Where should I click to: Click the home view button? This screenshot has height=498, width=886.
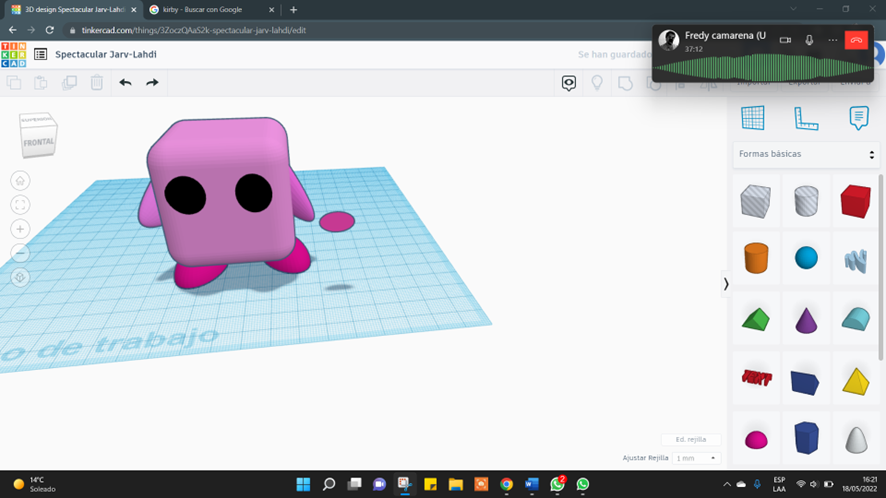tap(20, 181)
